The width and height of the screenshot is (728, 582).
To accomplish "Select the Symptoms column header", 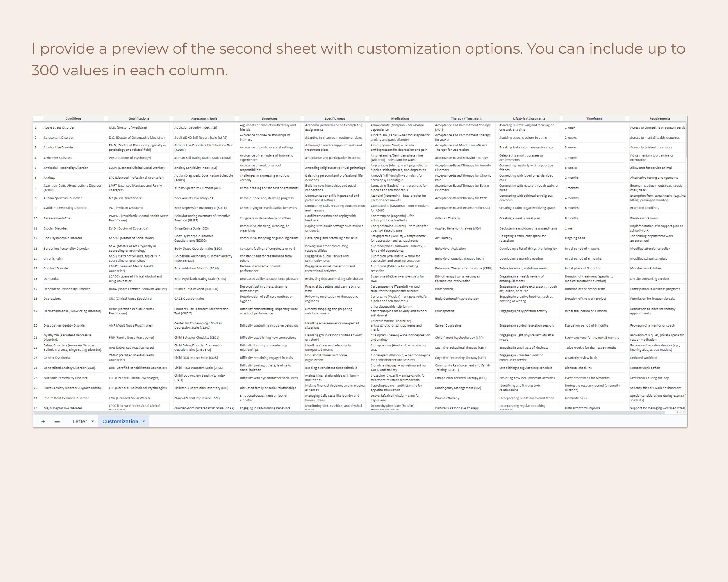I will 269,118.
